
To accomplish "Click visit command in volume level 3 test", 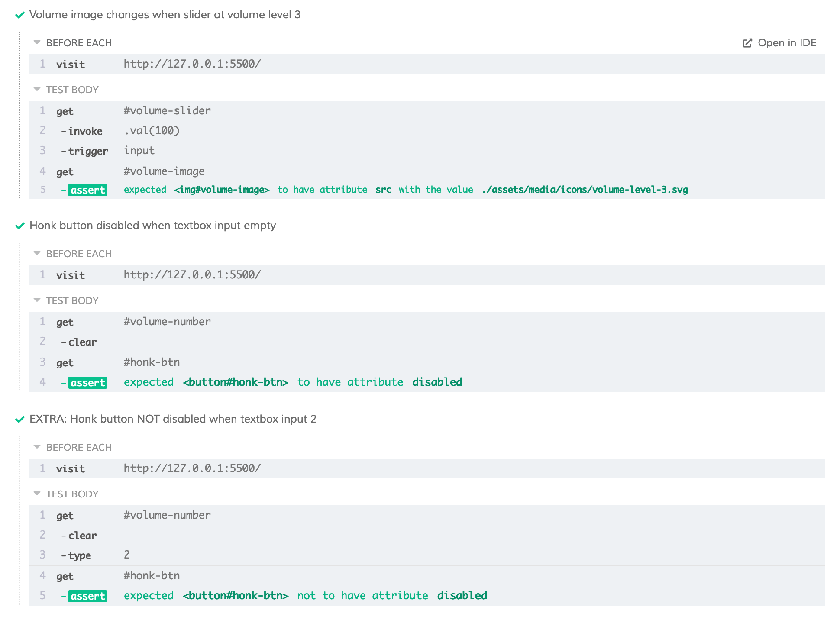I will (427, 64).
